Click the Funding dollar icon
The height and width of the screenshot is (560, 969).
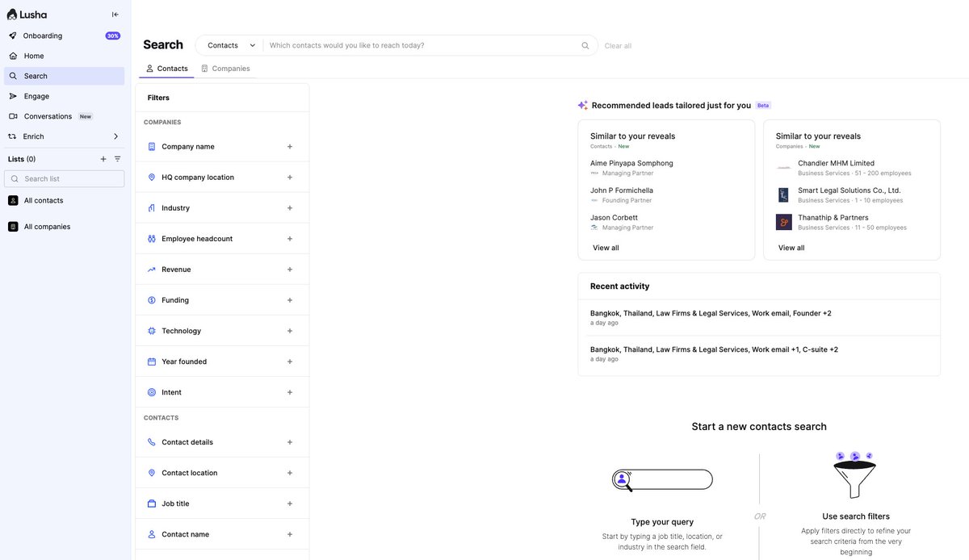click(x=152, y=300)
